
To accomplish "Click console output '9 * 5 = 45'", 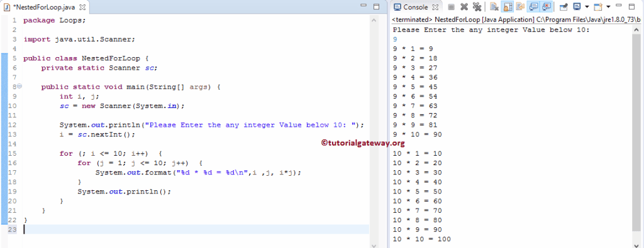I will tap(415, 87).
